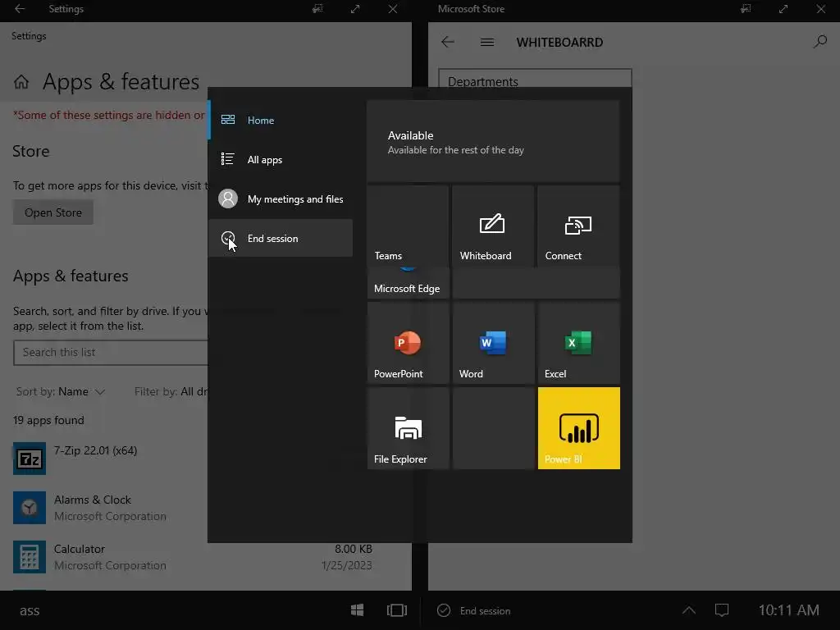This screenshot has height=630, width=840.
Task: Open the Departments dropdown in Store
Action: pyautogui.click(x=535, y=78)
